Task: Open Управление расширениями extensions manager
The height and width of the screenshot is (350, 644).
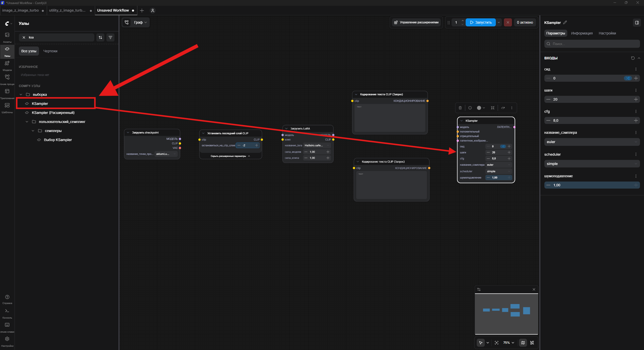Action: (x=416, y=22)
